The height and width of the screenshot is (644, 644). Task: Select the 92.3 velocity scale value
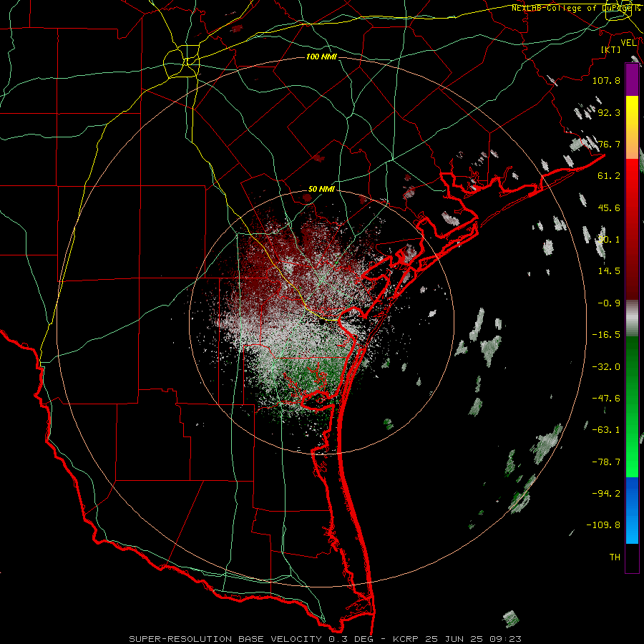pos(609,112)
